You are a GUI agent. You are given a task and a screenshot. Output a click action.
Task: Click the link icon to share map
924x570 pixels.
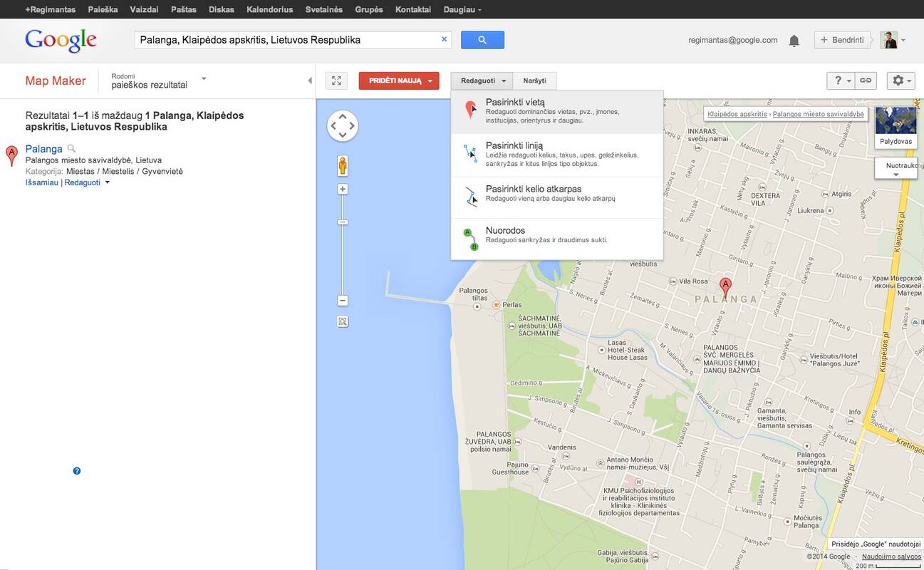click(866, 81)
